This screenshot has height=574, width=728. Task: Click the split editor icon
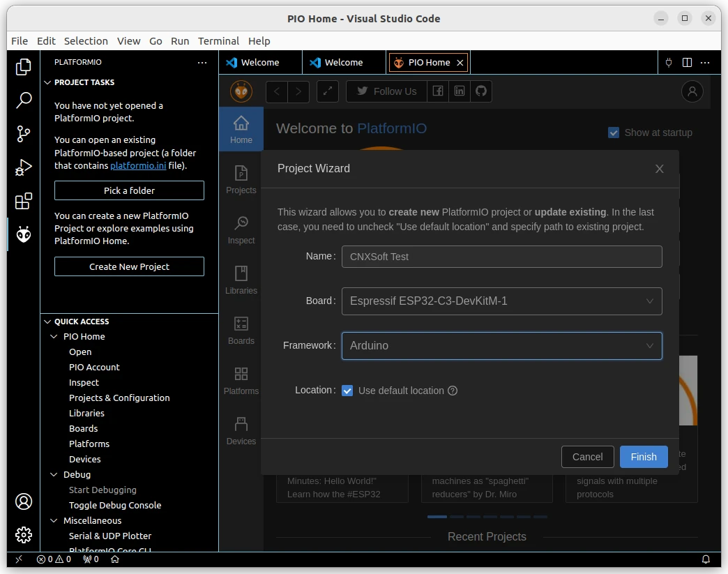(687, 62)
